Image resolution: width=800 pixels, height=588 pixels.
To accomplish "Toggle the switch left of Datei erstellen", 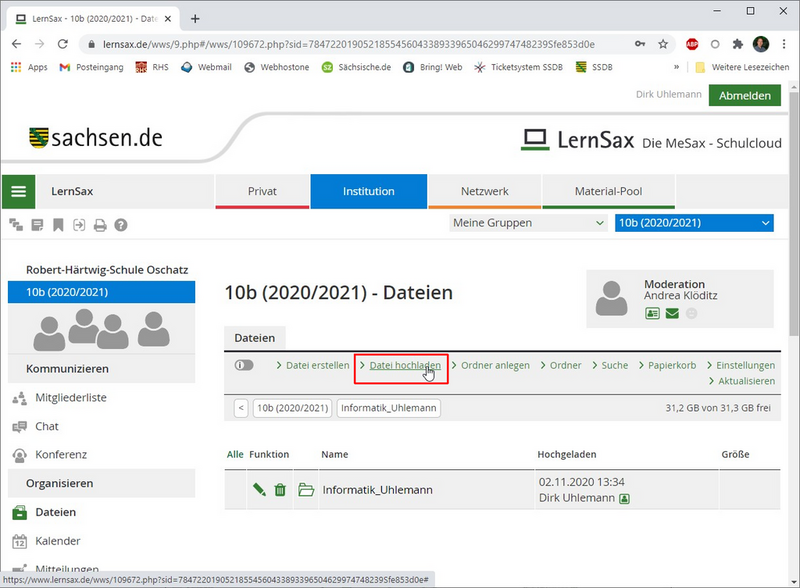I will point(244,365).
